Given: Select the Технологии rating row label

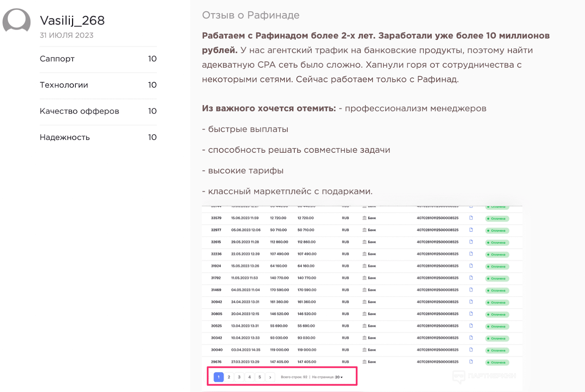Looking at the screenshot, I should (x=64, y=85).
